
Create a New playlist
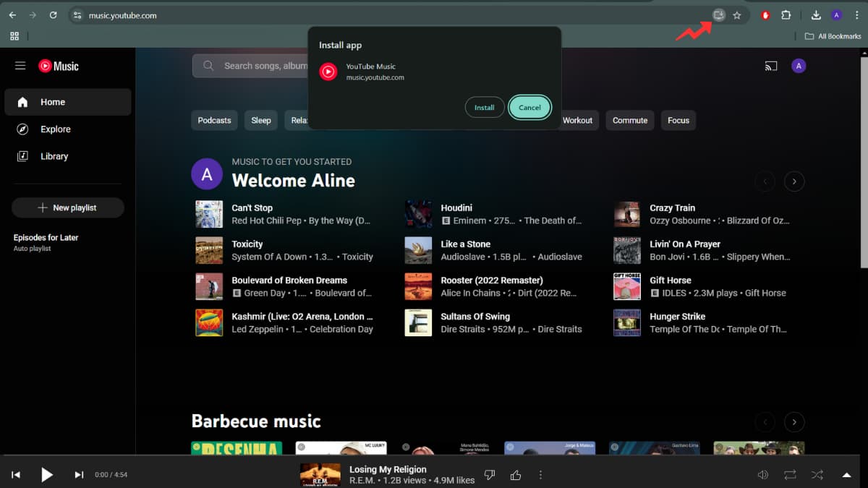click(x=68, y=207)
